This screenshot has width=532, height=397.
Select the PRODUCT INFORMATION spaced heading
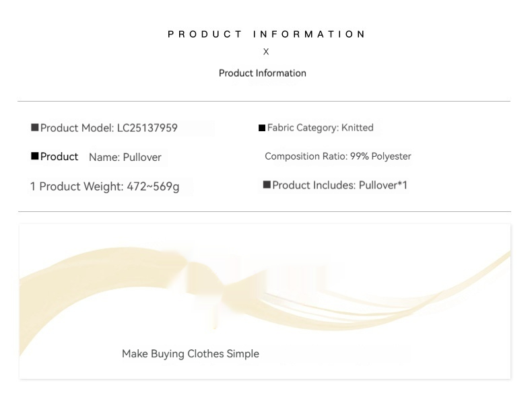click(x=267, y=34)
